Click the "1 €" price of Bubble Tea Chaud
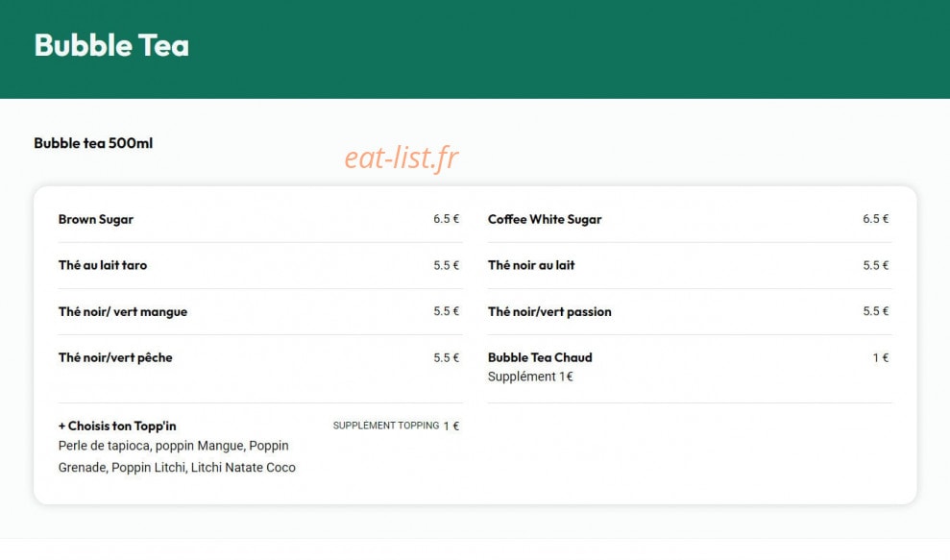This screenshot has width=950, height=560. point(880,358)
